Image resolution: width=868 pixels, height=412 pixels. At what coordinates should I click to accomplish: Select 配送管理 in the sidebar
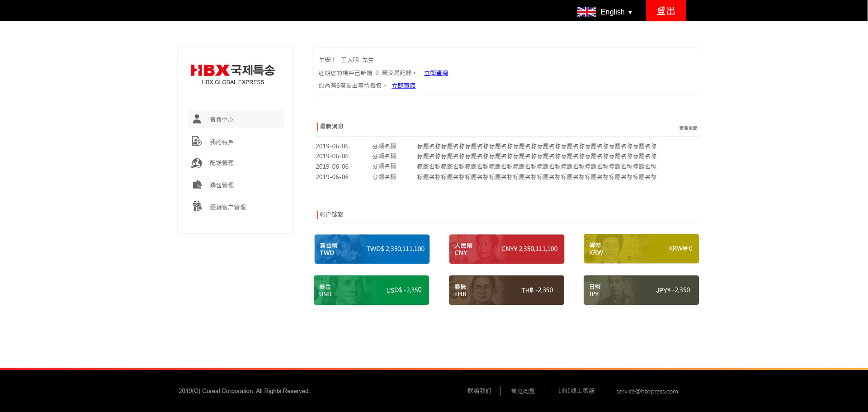(x=222, y=163)
